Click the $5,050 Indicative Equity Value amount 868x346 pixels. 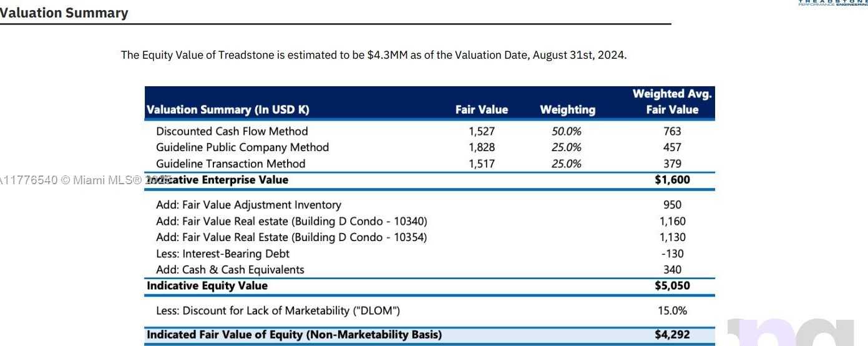[x=672, y=286]
